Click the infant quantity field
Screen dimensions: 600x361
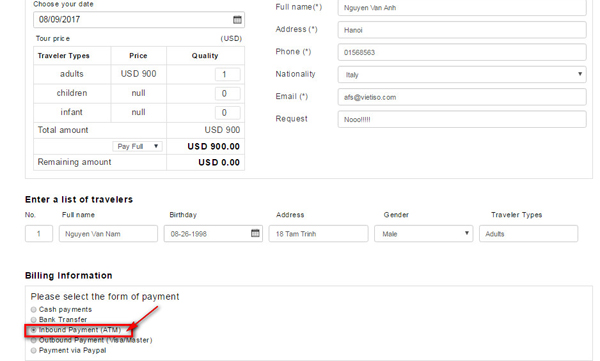pyautogui.click(x=228, y=113)
